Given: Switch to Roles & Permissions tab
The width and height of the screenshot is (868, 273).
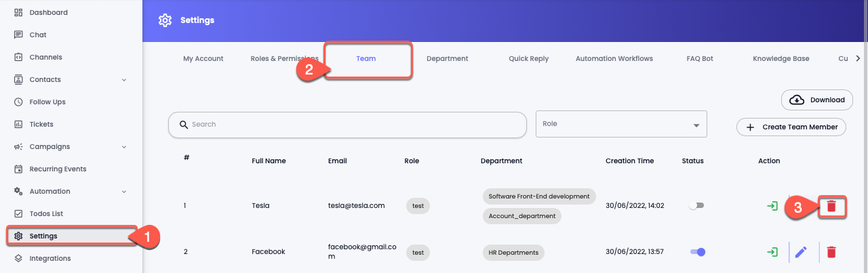Looking at the screenshot, I should (x=284, y=58).
